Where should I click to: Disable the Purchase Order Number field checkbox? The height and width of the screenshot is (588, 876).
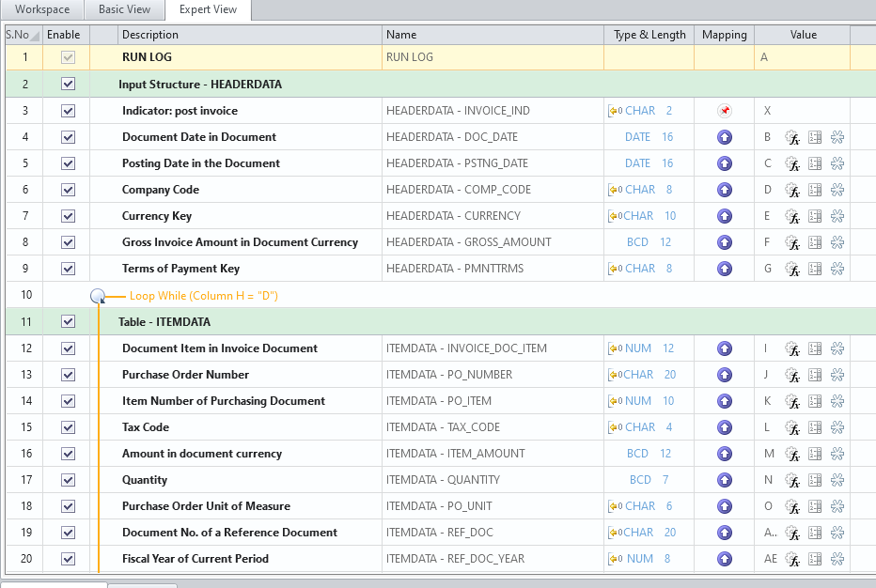tap(69, 375)
